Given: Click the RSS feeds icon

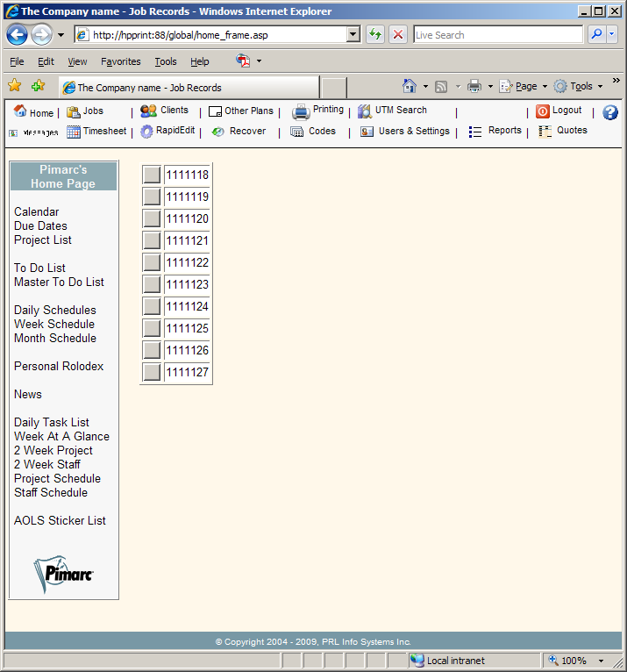Looking at the screenshot, I should point(441,87).
